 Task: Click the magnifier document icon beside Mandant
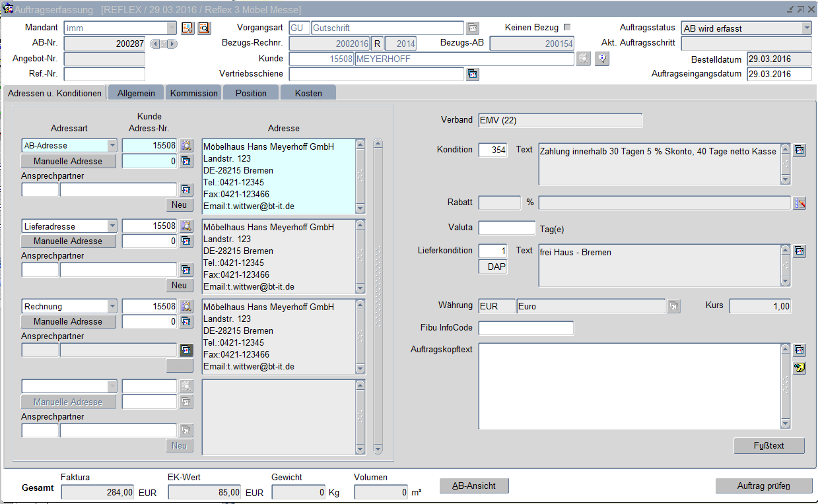click(x=204, y=28)
